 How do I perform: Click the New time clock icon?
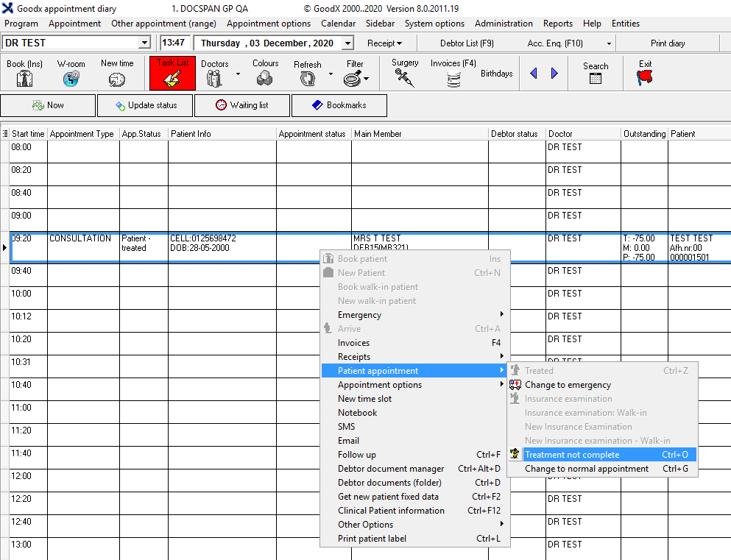pos(117,78)
